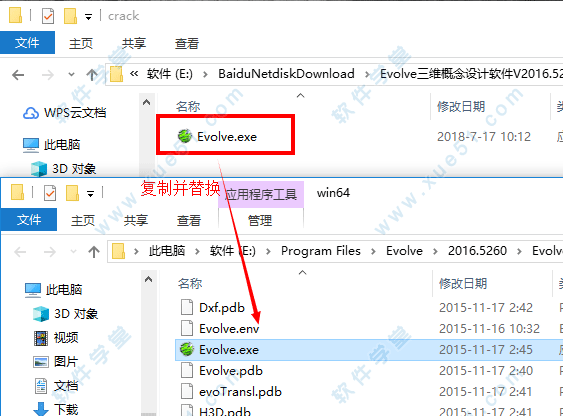Open the 图片 folder in sidebar
563x416 pixels.
pos(55,361)
